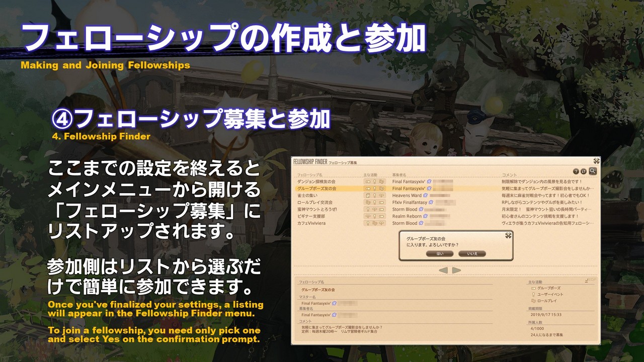Click the いいえ (No) button
644x362 pixels.
[x=471, y=253]
